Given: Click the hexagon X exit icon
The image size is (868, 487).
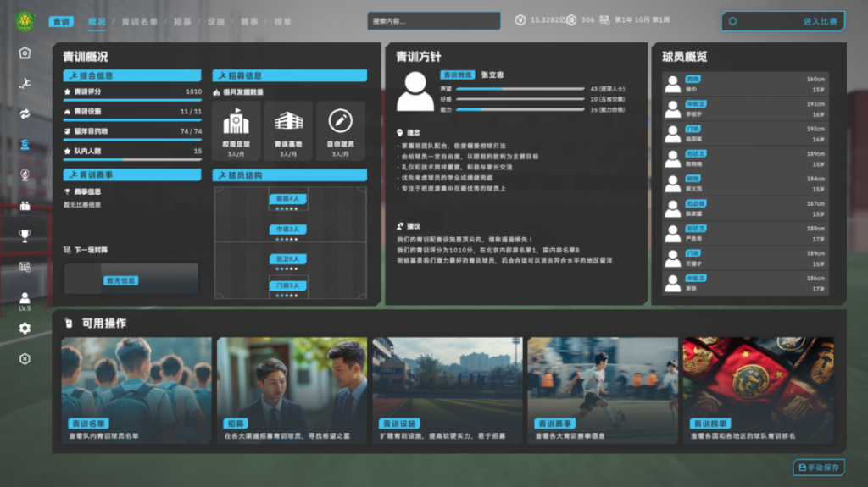Looking at the screenshot, I should tap(25, 358).
